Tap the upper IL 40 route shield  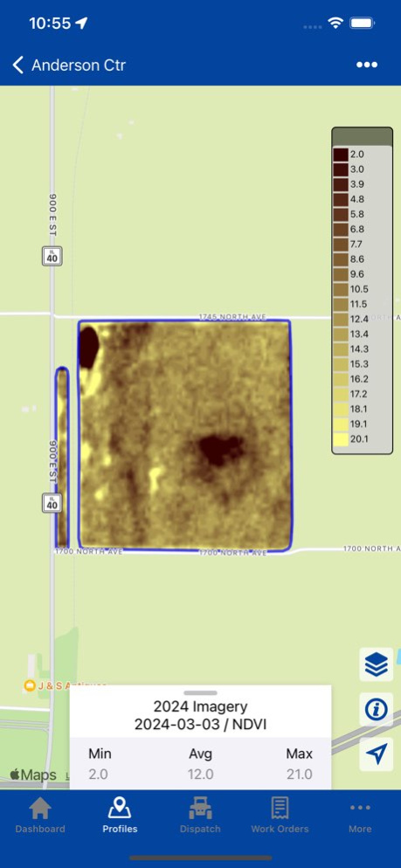tap(52, 256)
